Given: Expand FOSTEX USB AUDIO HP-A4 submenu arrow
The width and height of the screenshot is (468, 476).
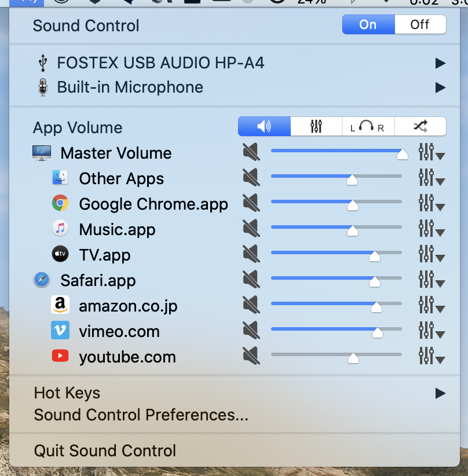Looking at the screenshot, I should 440,63.
